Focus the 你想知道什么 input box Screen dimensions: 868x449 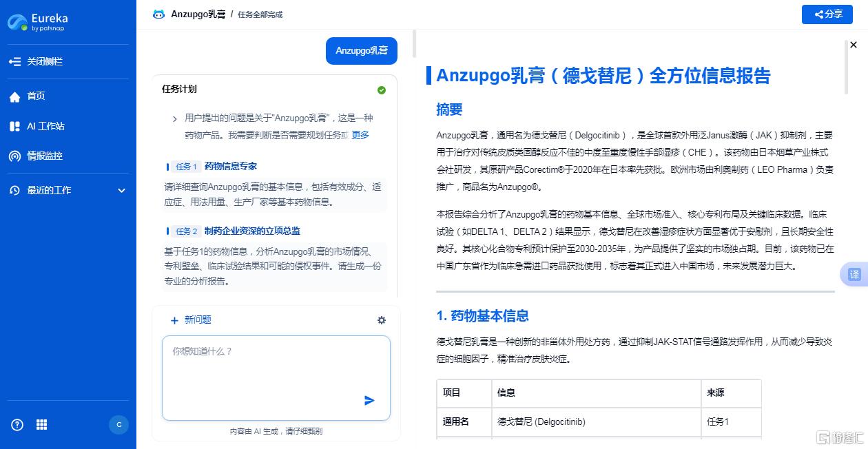[x=276, y=378]
